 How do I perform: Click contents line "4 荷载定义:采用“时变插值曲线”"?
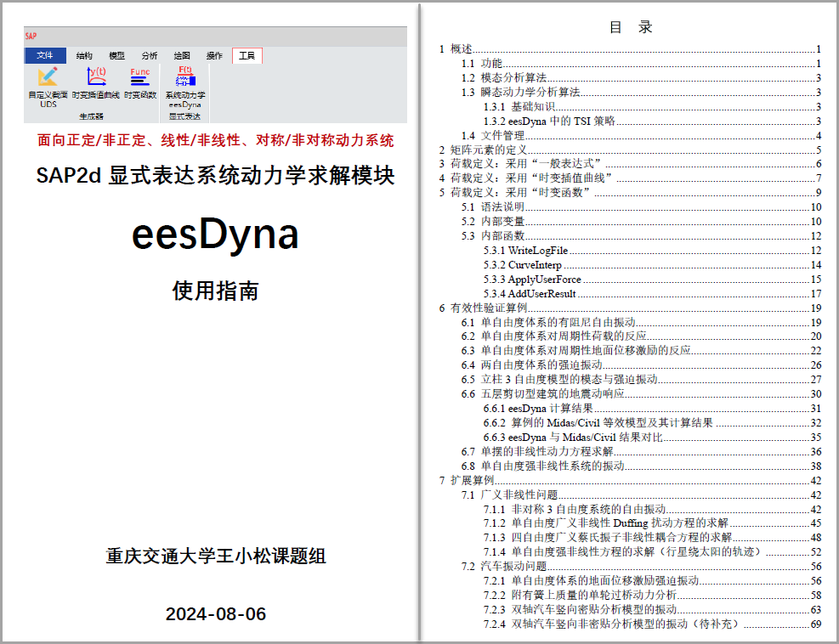click(631, 178)
